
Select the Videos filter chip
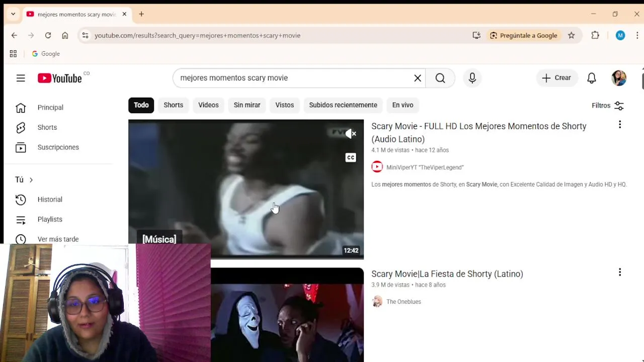point(208,105)
